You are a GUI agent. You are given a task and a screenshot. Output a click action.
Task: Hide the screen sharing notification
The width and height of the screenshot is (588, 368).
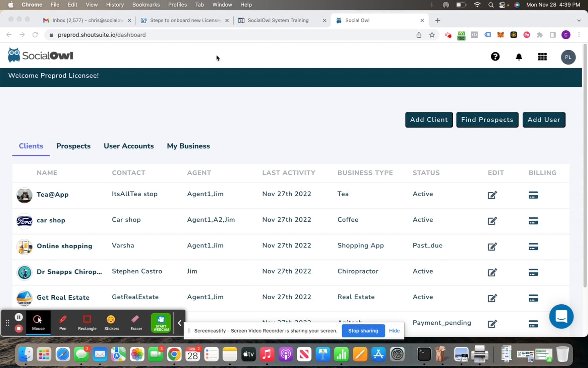click(394, 331)
